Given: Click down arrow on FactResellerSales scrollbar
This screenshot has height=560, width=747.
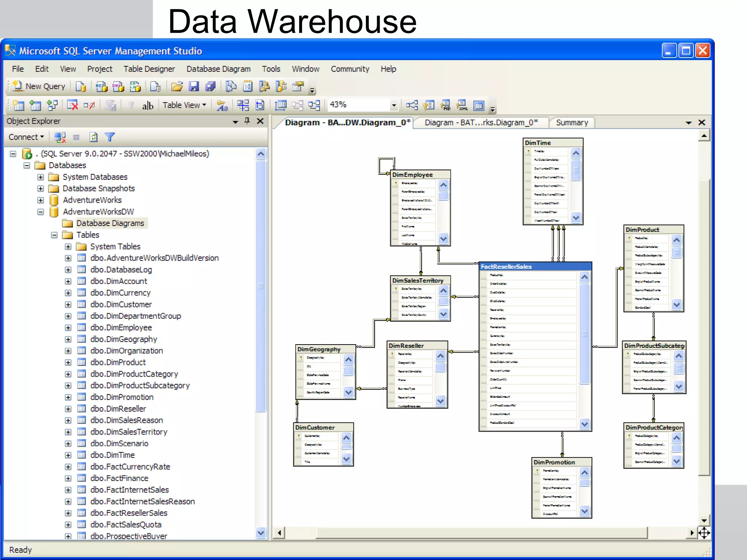Looking at the screenshot, I should pyautogui.click(x=584, y=424).
